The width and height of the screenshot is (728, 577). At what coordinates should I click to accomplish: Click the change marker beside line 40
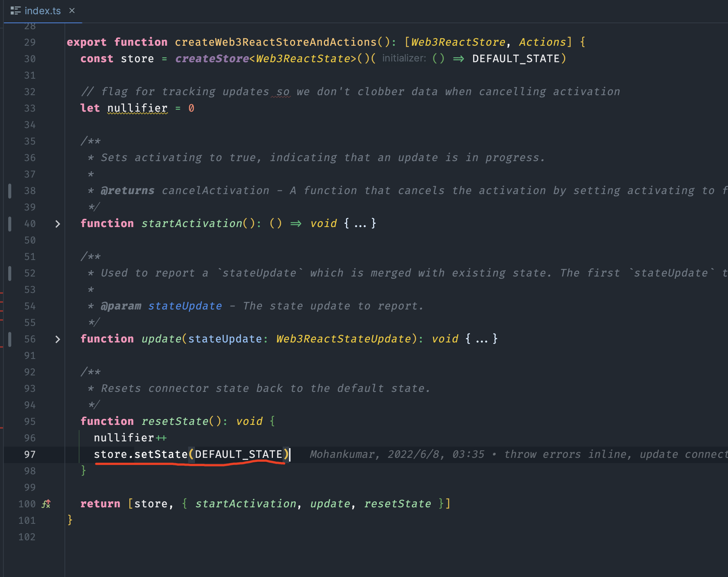click(x=10, y=224)
